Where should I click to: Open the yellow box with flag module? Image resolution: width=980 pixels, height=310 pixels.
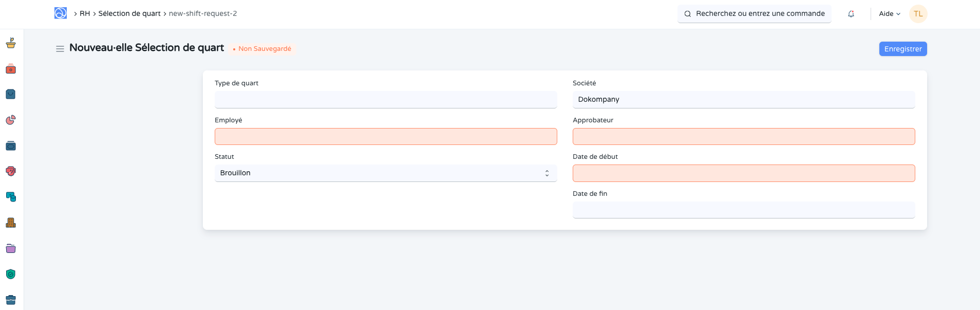click(x=11, y=43)
